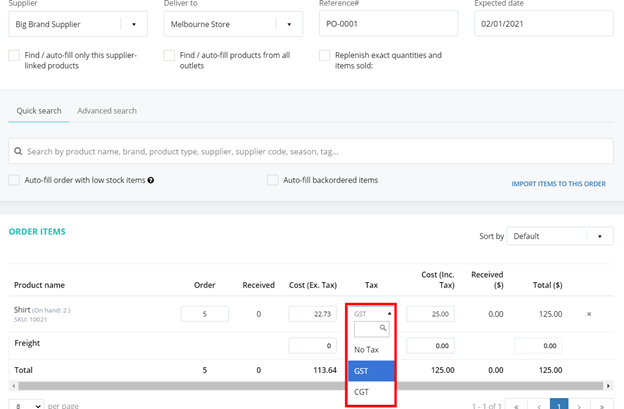624x409 pixels.
Task: Click the Freight Cost (Inc. Tax) field 0.00
Action: (430, 346)
